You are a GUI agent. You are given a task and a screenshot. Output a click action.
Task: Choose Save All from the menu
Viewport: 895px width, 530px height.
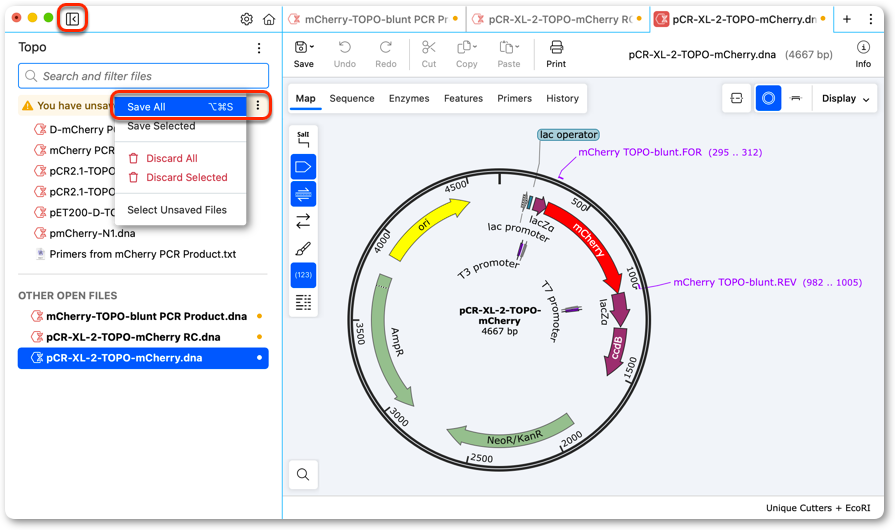click(x=180, y=107)
